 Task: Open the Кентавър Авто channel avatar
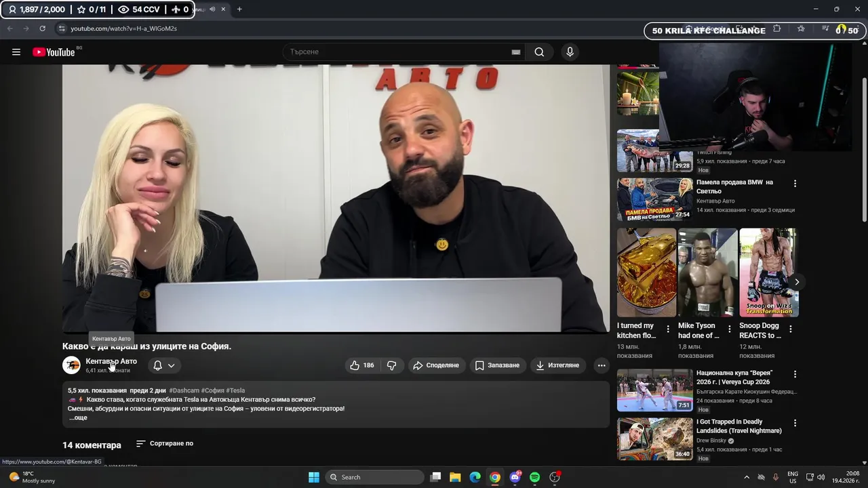click(x=71, y=365)
